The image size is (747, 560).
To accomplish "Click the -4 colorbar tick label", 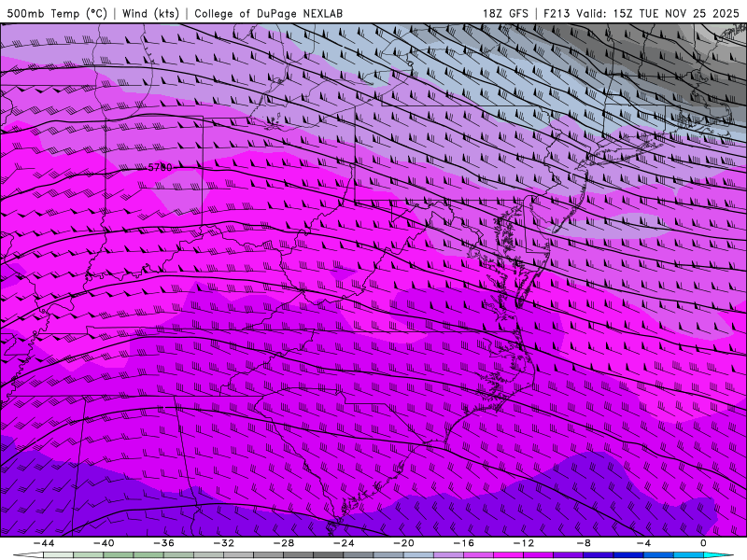I will [x=643, y=543].
